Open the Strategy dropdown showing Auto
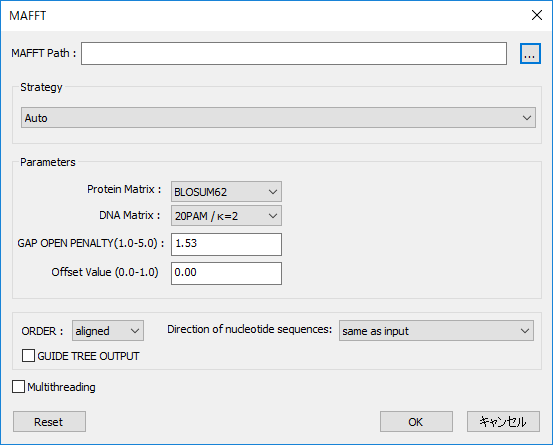Viewport: 553px width, 445px height. click(x=278, y=118)
